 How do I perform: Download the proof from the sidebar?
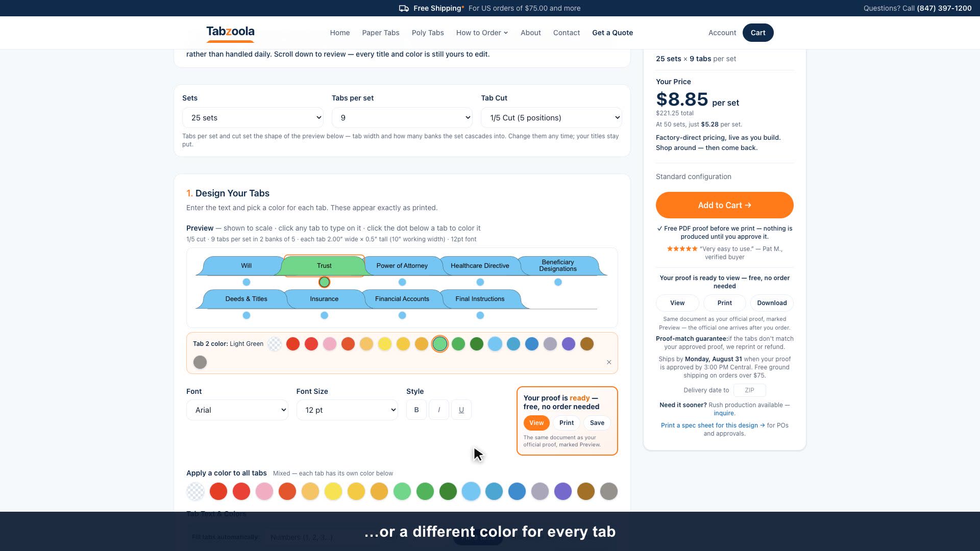[x=772, y=303]
